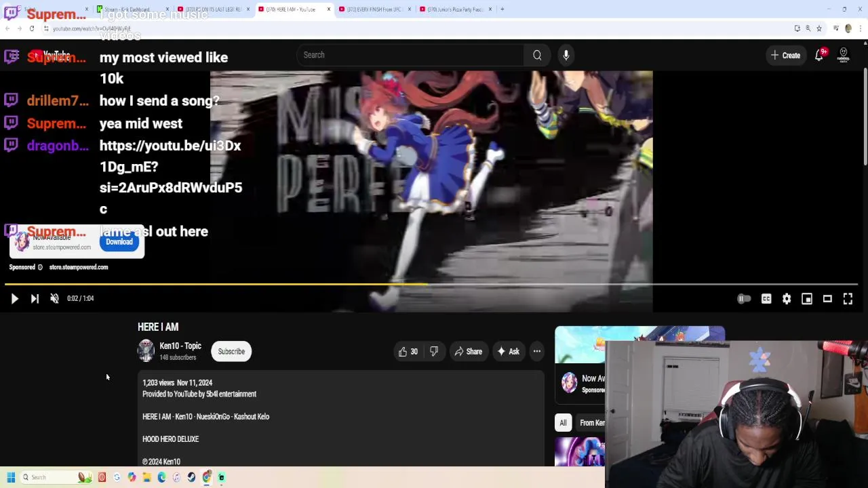868x488 pixels.
Task: Play the video with the play button
Action: tap(14, 298)
